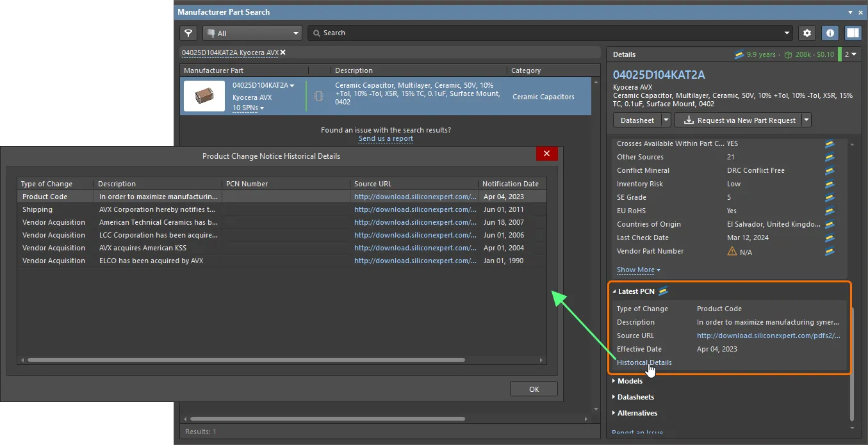Open the Datasheet button dropdown arrow

[666, 120]
